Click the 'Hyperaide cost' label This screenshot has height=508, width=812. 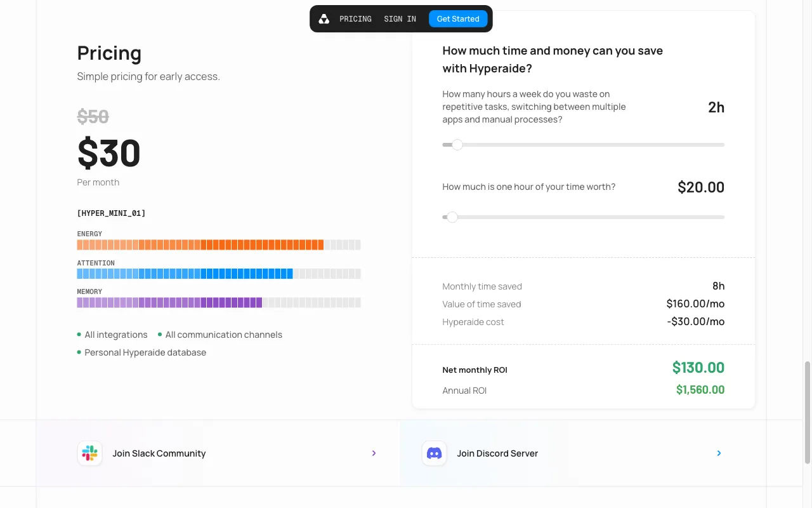[x=473, y=322]
